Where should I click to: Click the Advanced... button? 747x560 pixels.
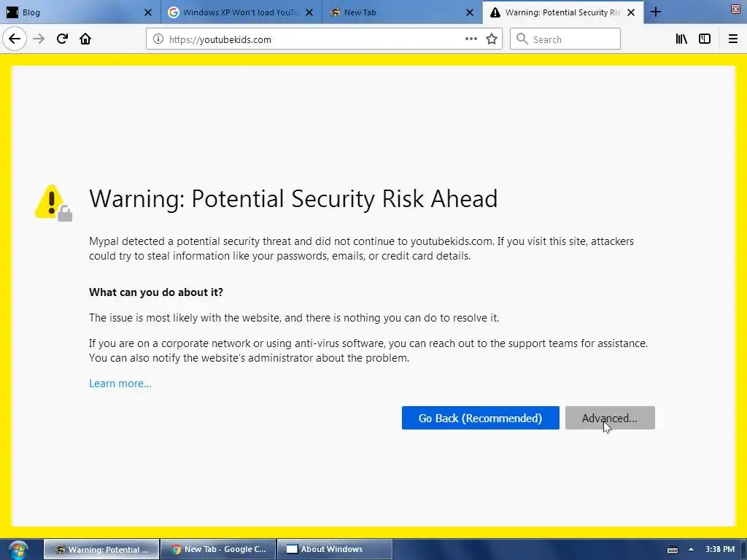click(610, 418)
